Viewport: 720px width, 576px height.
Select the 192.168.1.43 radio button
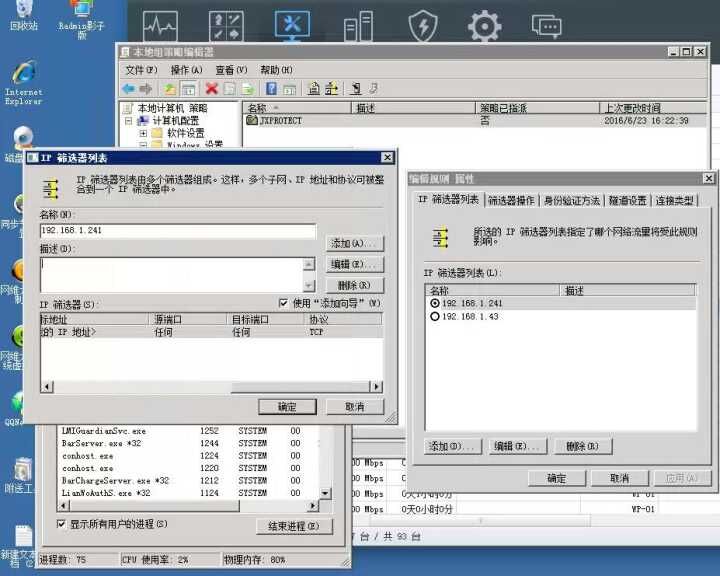click(x=434, y=316)
